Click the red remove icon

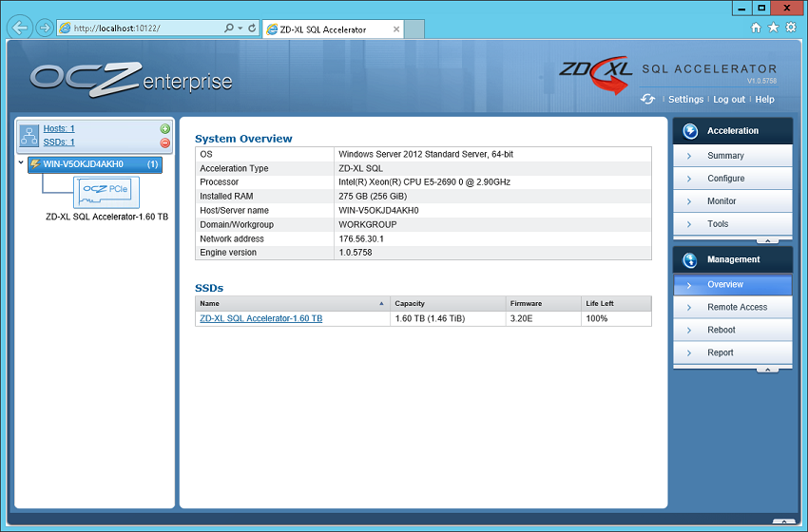coord(164,142)
